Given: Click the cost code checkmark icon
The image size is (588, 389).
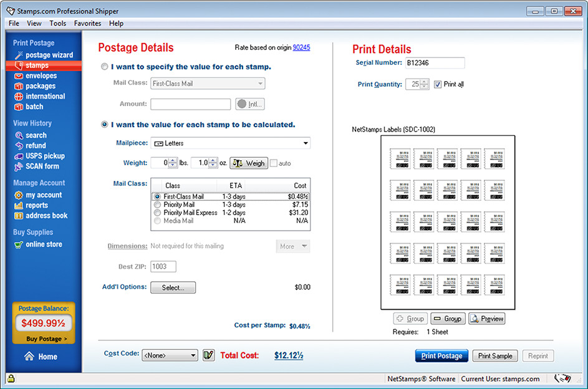Looking at the screenshot, I should coord(208,355).
